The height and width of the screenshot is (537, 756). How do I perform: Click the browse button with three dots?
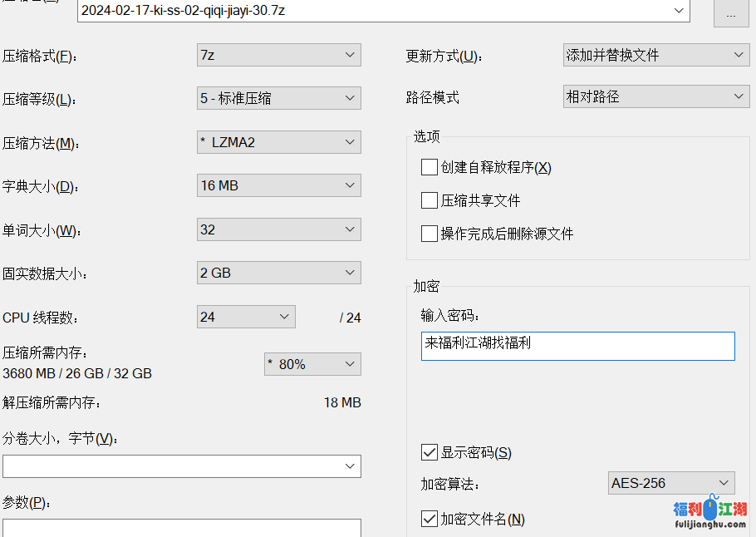click(x=731, y=13)
